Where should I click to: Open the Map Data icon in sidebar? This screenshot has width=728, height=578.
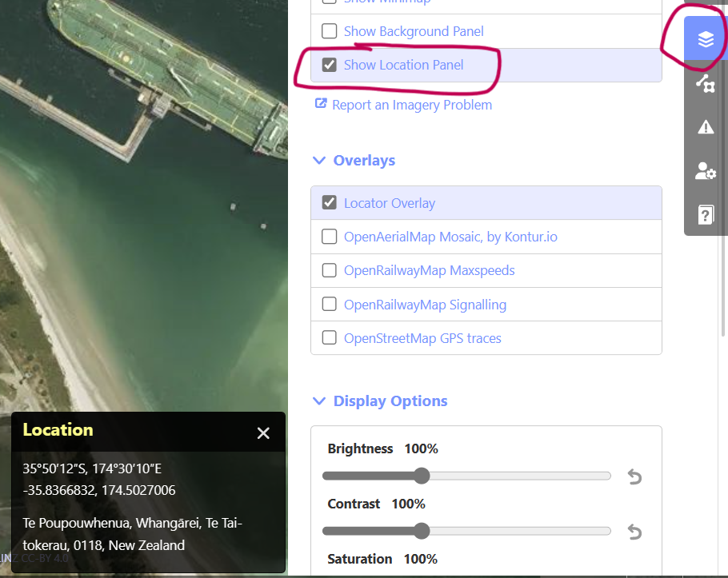click(706, 83)
